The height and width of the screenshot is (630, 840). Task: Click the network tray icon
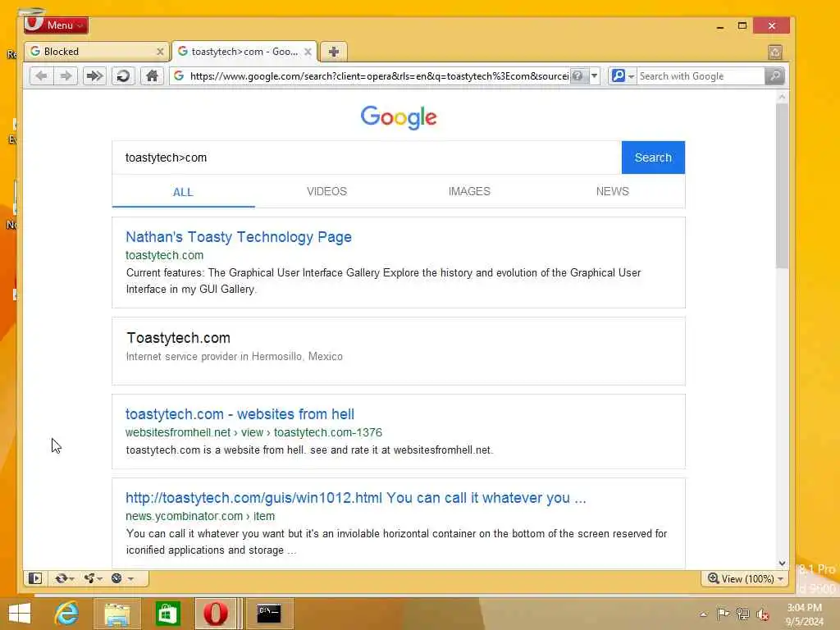click(x=742, y=614)
